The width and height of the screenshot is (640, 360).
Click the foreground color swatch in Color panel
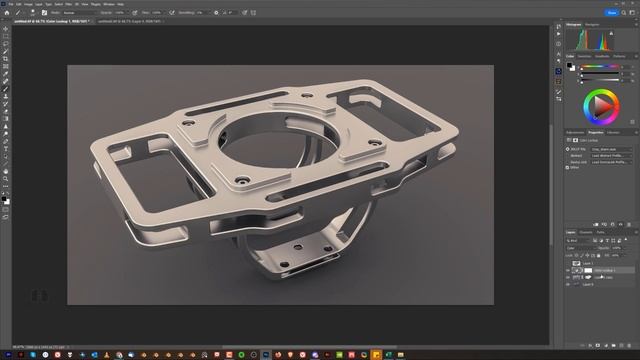pos(569,65)
